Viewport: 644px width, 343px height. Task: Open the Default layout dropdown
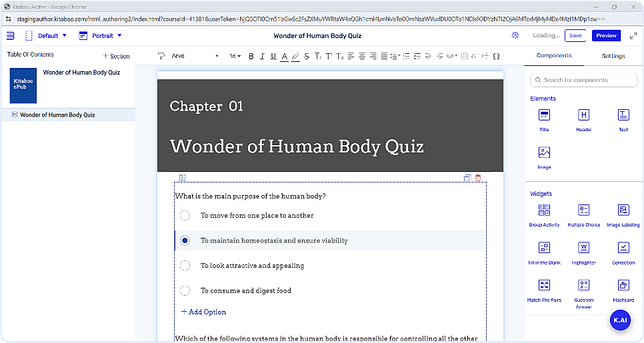[x=47, y=35]
